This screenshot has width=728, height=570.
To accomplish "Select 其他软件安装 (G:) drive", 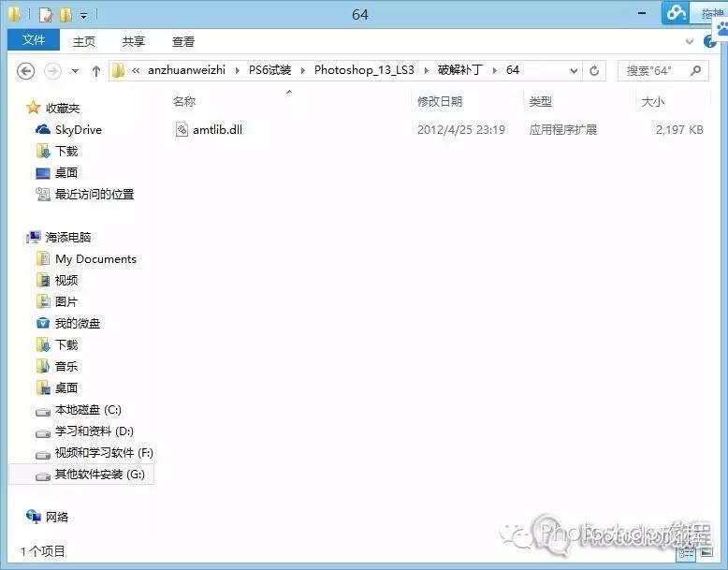I will 99,475.
